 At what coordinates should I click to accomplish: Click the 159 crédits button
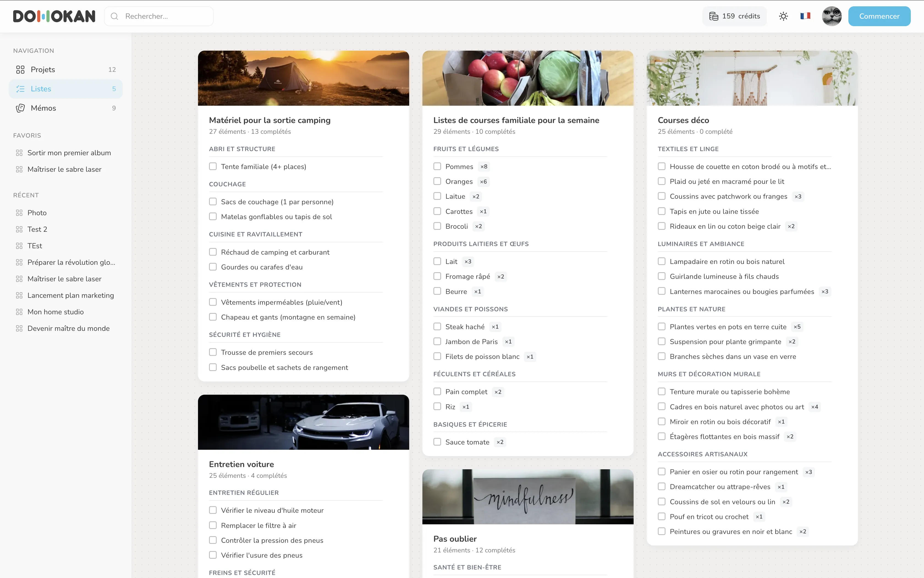click(x=734, y=16)
